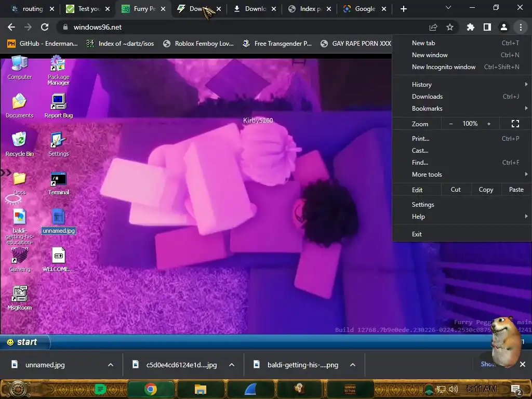Choose New tab from Chrome menu

462,43
